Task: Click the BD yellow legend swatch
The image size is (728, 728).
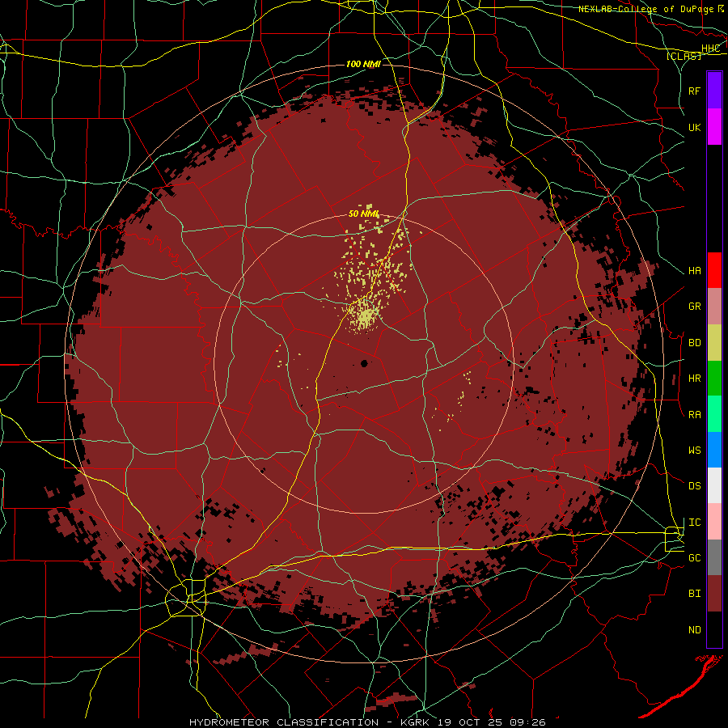Action: point(714,343)
